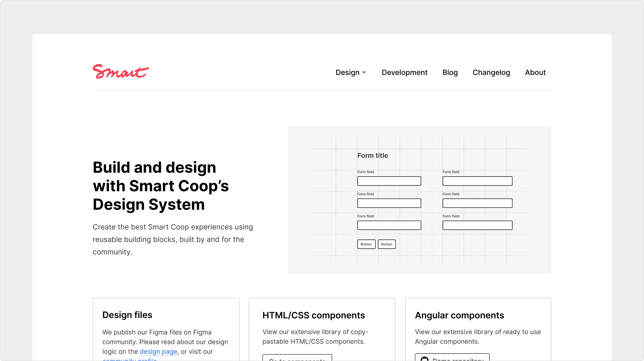Click the Smart logo
Image resolution: width=644 pixels, height=361 pixels.
pos(121,72)
